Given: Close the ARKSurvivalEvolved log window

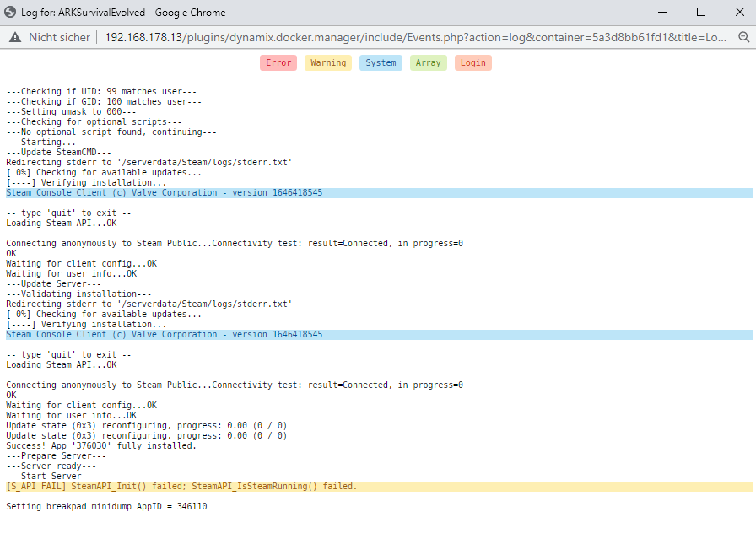Looking at the screenshot, I should [740, 12].
